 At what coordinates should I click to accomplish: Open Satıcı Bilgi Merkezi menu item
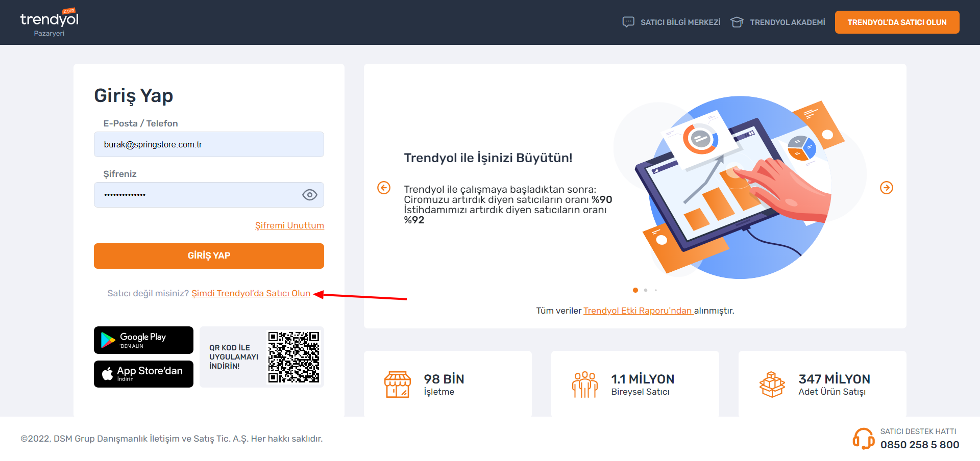[680, 22]
